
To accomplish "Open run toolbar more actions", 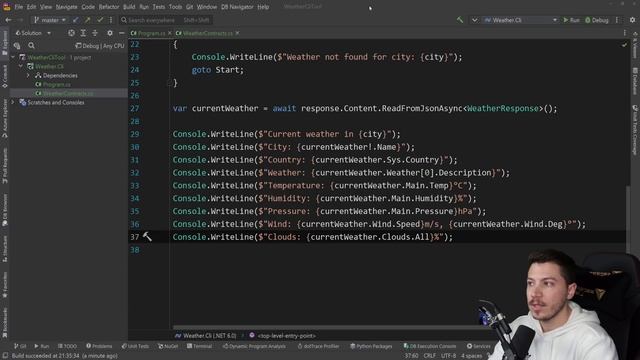I will click(617, 20).
